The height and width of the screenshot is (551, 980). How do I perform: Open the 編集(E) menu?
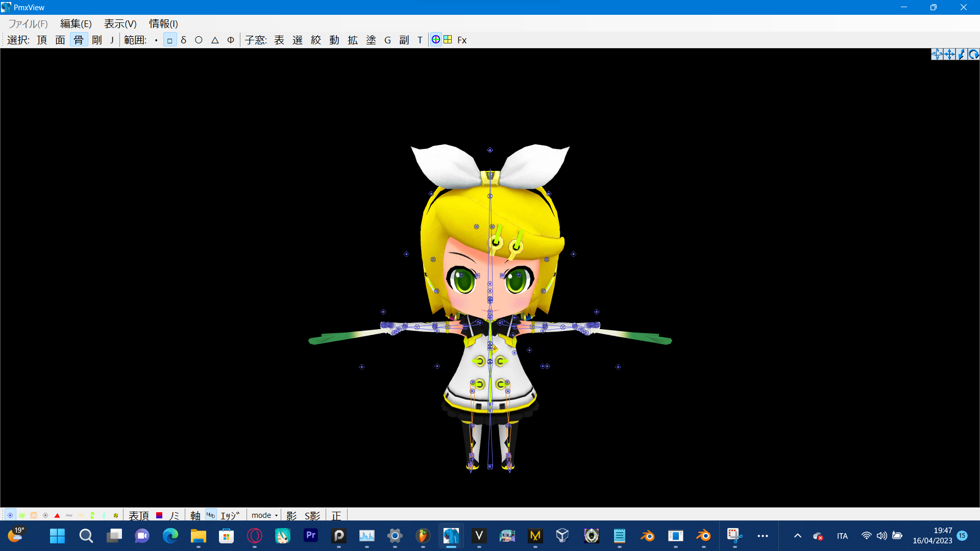point(76,23)
